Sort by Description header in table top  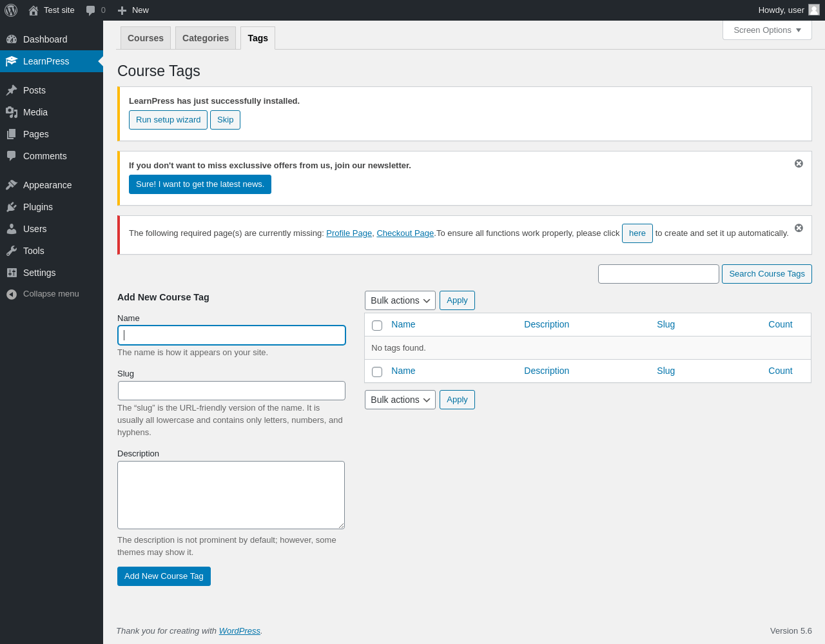[547, 324]
